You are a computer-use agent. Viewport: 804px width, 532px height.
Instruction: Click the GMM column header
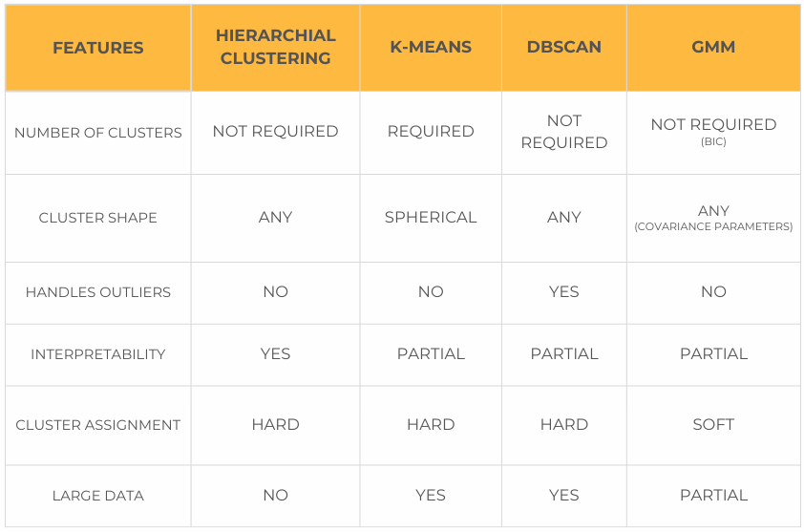point(713,48)
